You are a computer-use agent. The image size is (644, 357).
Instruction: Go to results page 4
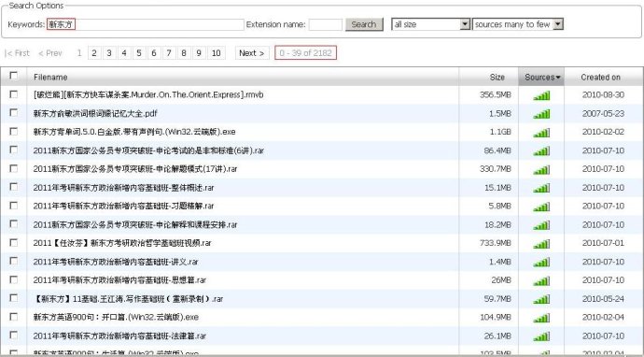point(124,53)
